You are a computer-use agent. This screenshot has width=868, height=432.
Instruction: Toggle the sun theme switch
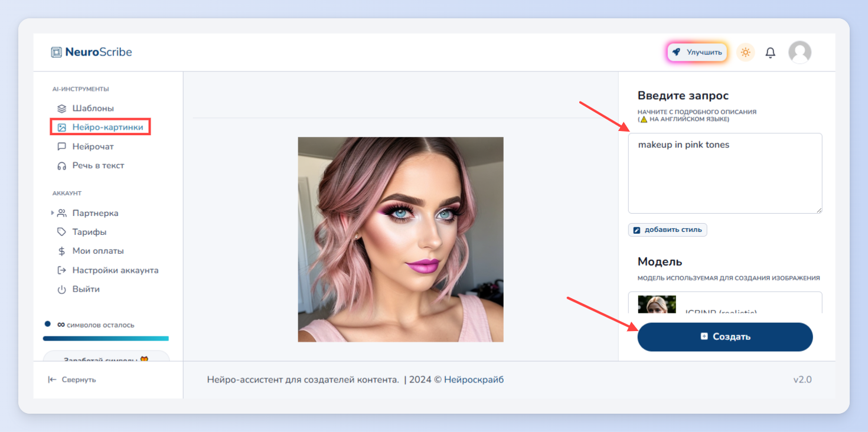coord(746,53)
